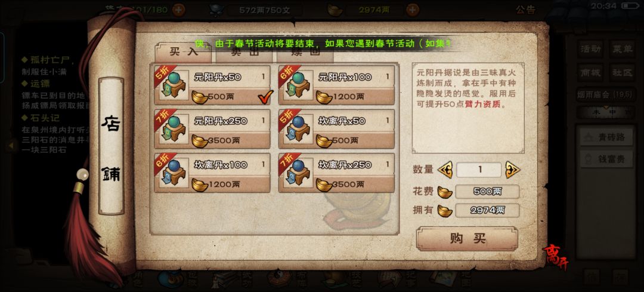Toggle the orange checkmark on 元阳丹x50
Screen dimensions: 644x292
pos(266,97)
